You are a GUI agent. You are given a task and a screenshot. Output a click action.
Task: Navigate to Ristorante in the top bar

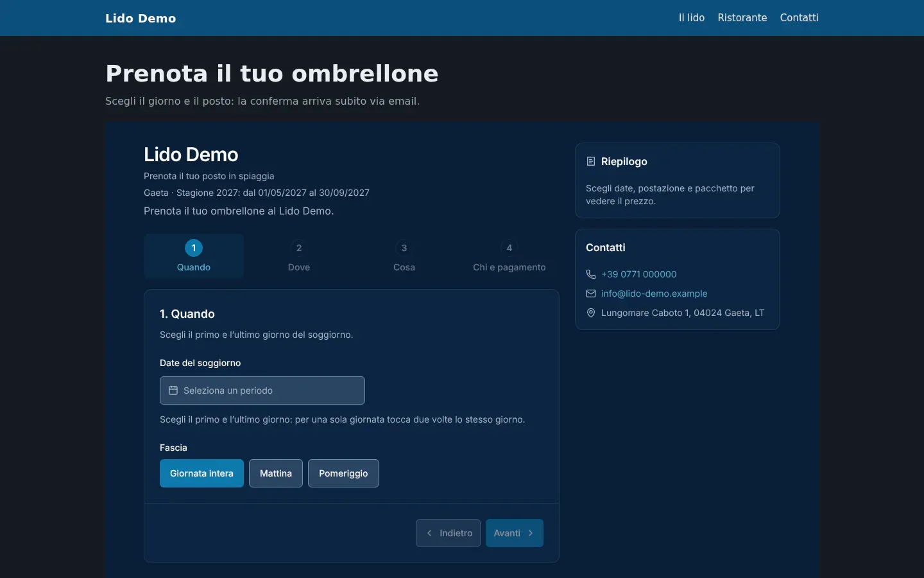point(742,18)
